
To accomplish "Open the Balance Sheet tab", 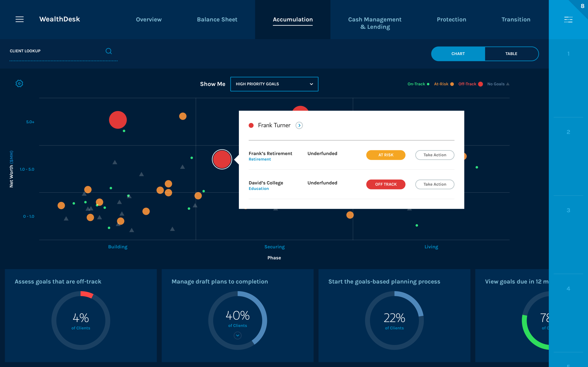I will (x=217, y=19).
